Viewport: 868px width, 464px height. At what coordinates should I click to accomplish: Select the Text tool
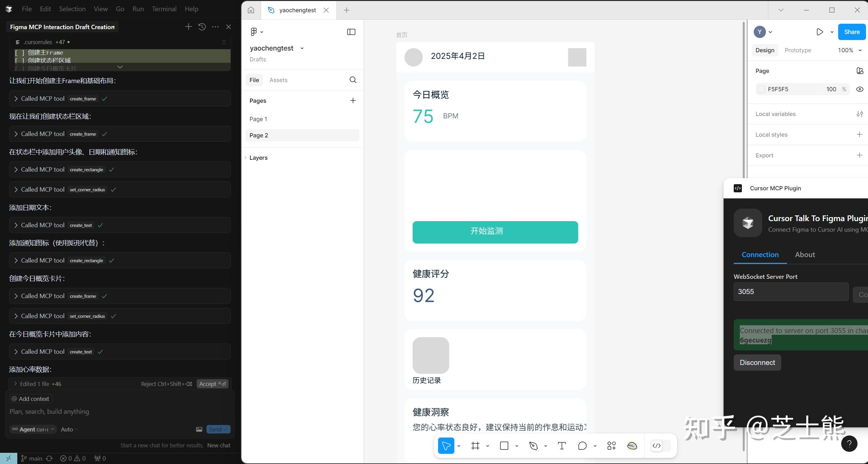562,446
